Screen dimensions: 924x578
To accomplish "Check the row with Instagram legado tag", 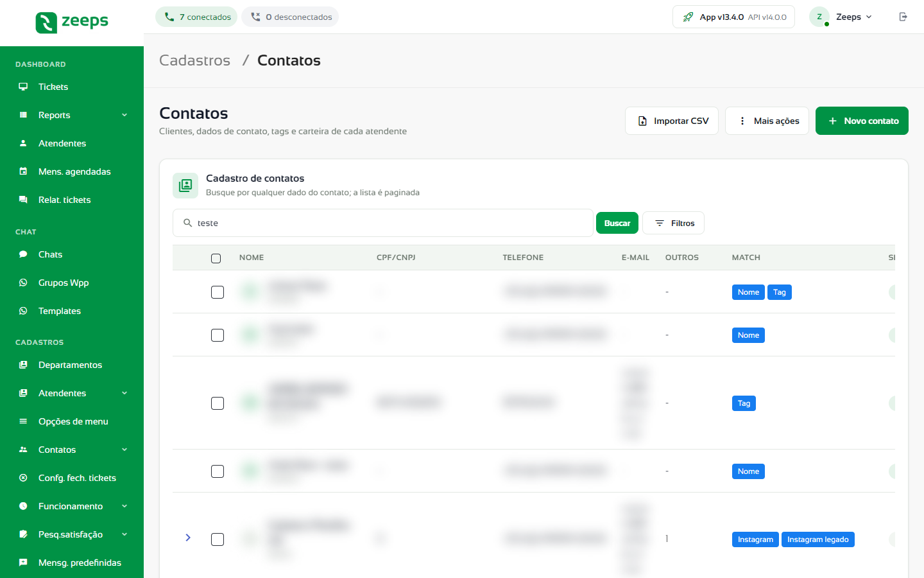I will [218, 539].
